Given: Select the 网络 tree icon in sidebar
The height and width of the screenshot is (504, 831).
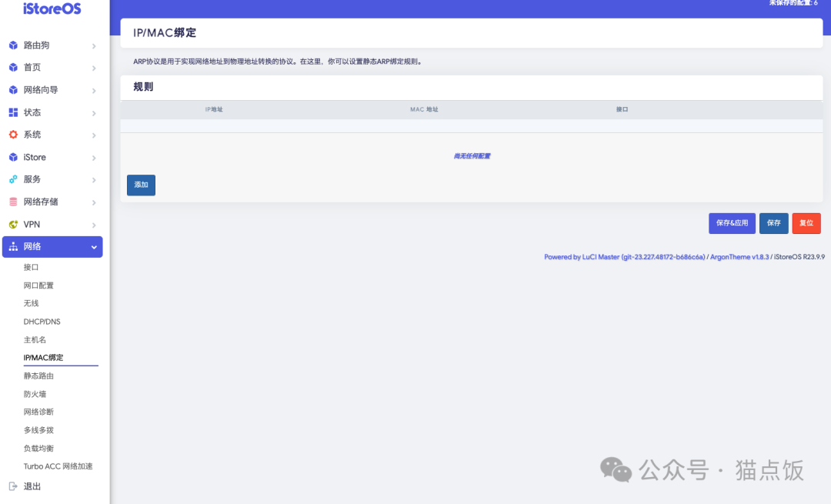Looking at the screenshot, I should click(12, 246).
